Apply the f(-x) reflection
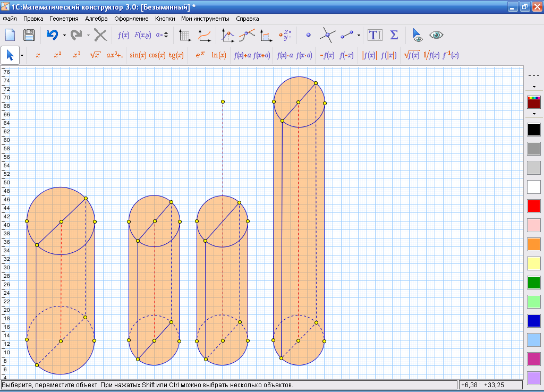544x392 pixels. point(346,55)
